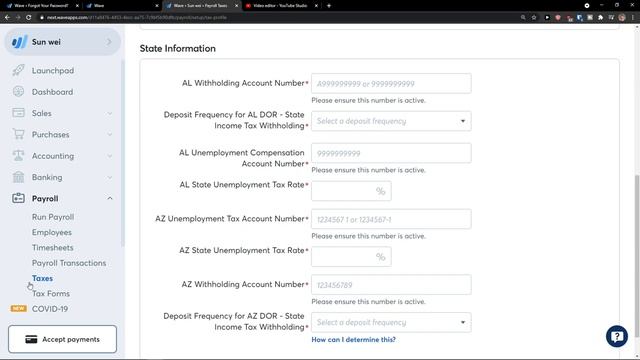The width and height of the screenshot is (640, 360).
Task: Reload the page with refresh icon
Action: pyautogui.click(x=29, y=18)
